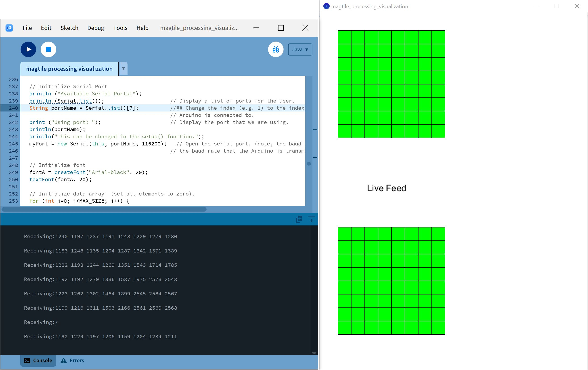Image resolution: width=588 pixels, height=370 pixels.
Task: Click the console collapse arrow icon
Action: pos(311,219)
